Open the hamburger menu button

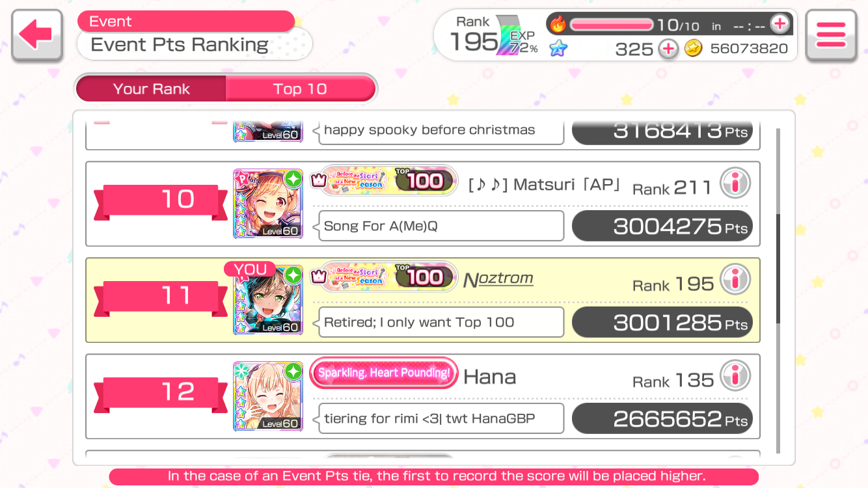tap(831, 36)
